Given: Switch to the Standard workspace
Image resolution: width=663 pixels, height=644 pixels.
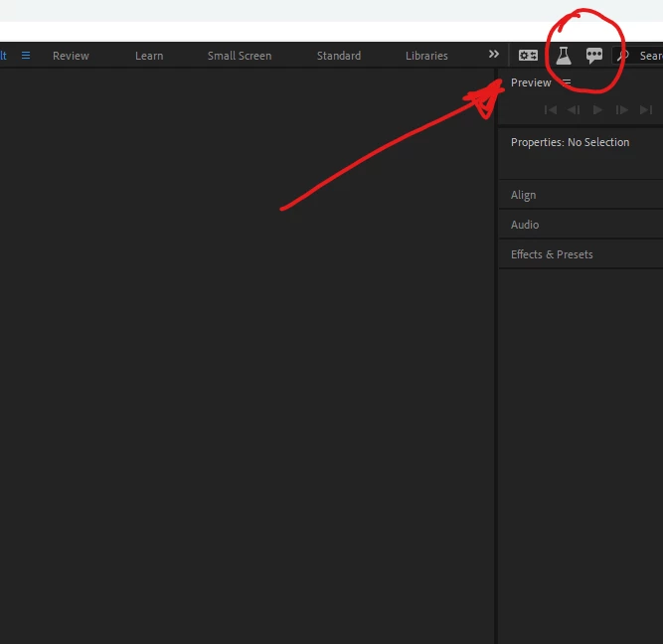Looking at the screenshot, I should (x=339, y=56).
